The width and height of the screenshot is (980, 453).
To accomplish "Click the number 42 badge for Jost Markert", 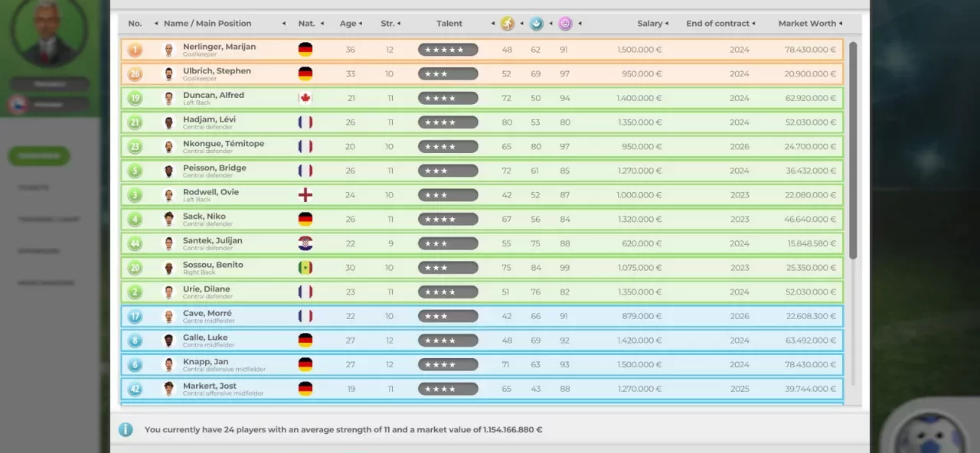I will pos(135,389).
